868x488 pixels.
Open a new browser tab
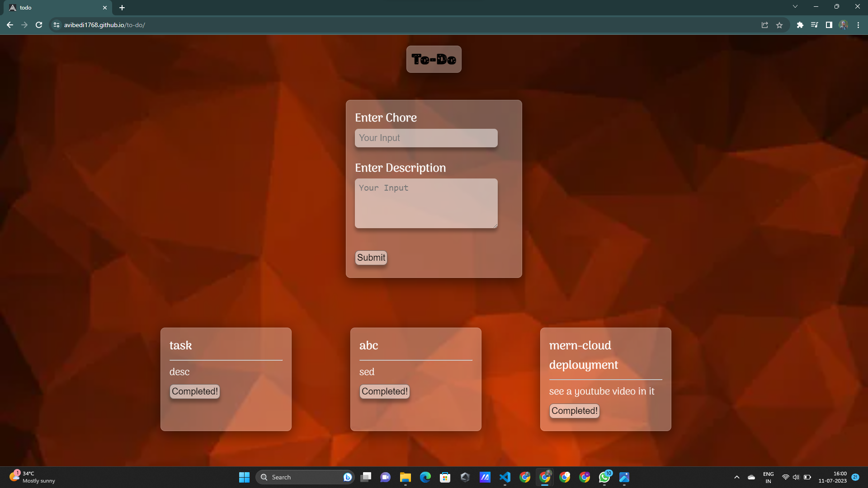(122, 8)
